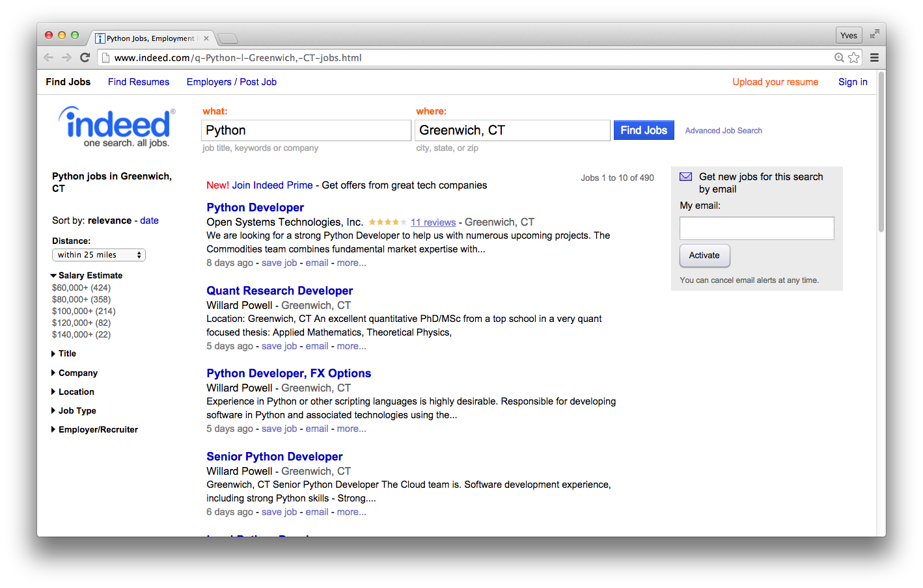Click the Yves profile button
The width and height of the screenshot is (923, 588).
pos(848,35)
